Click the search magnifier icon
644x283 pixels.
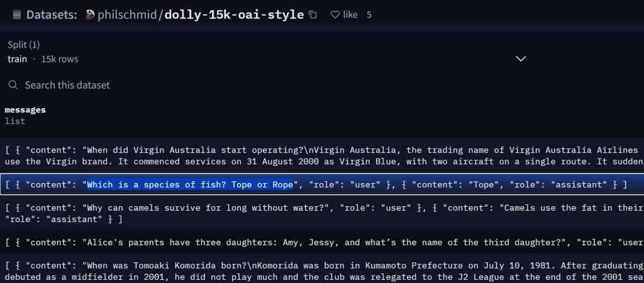(x=13, y=85)
